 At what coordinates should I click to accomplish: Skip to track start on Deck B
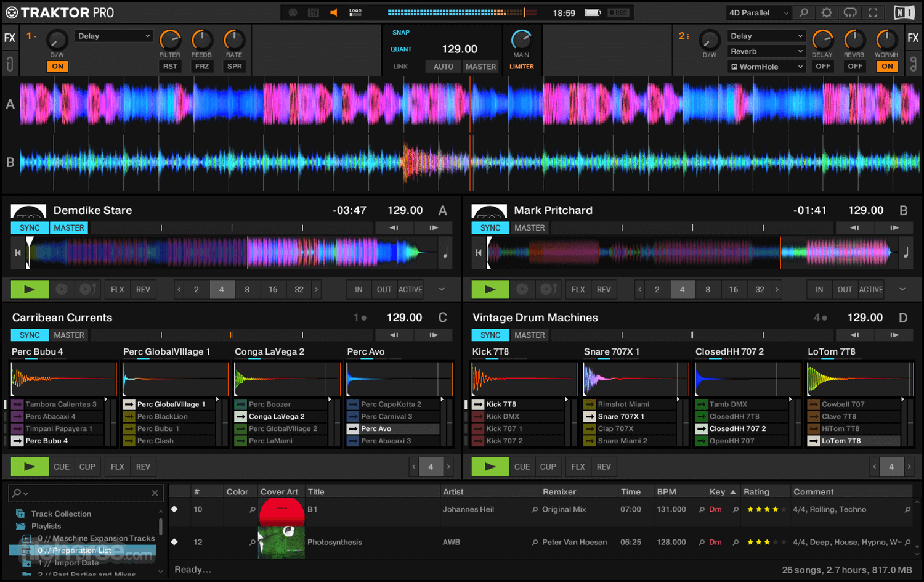[479, 253]
